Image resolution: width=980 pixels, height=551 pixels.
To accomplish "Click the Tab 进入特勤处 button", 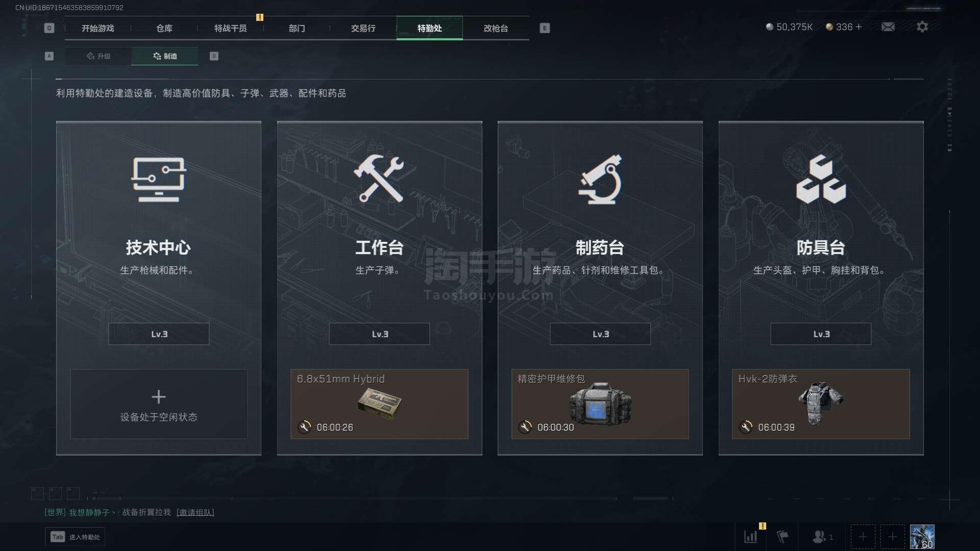I will [x=75, y=537].
